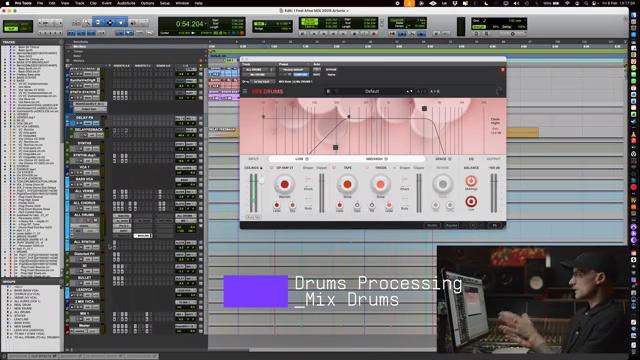Open the Clip menu
Screen dimensions: 640x360
pyautogui.click(x=93, y=3)
